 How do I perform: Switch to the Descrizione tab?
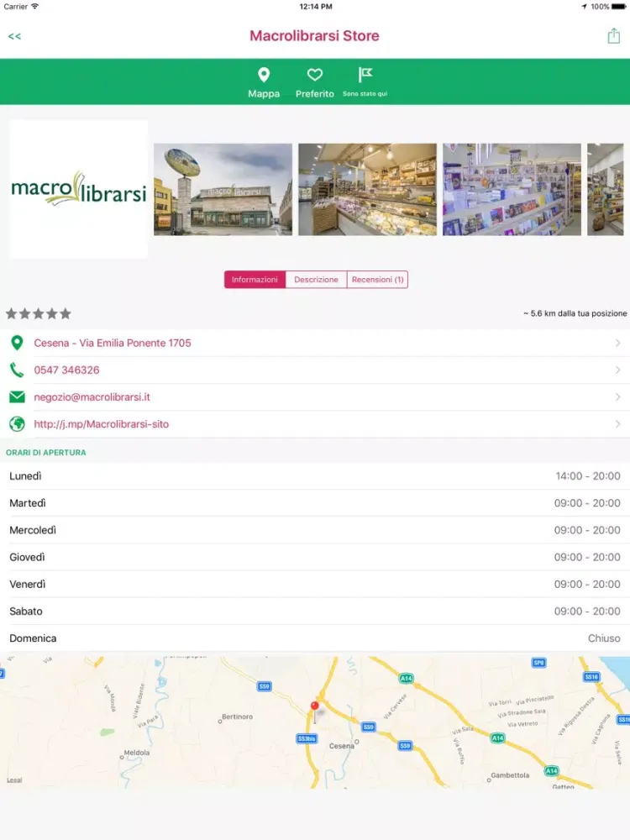coord(316,280)
